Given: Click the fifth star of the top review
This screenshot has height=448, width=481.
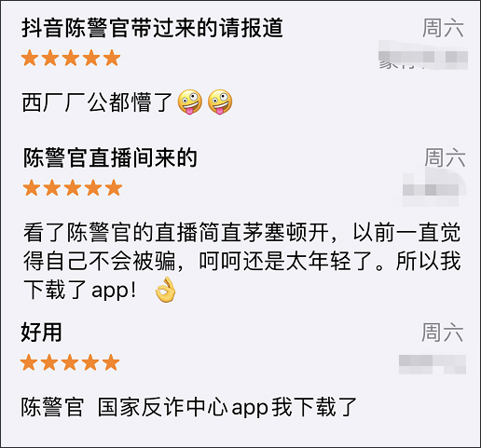Looking at the screenshot, I should pyautogui.click(x=112, y=58).
